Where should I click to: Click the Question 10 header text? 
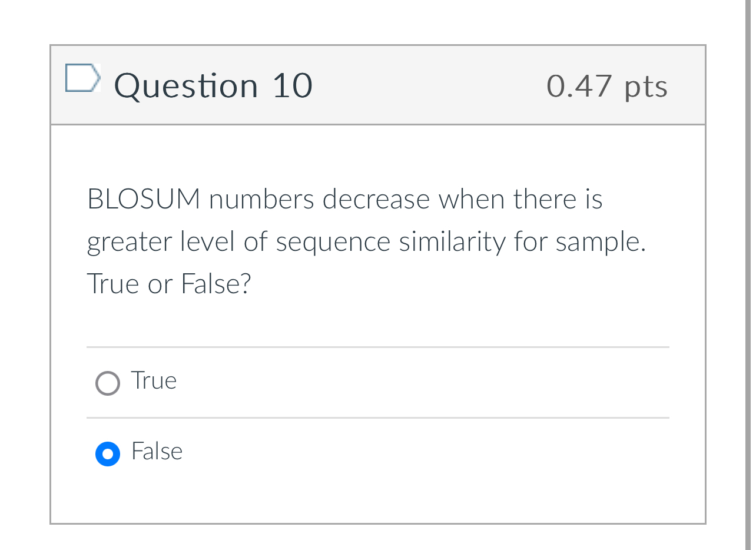213,85
